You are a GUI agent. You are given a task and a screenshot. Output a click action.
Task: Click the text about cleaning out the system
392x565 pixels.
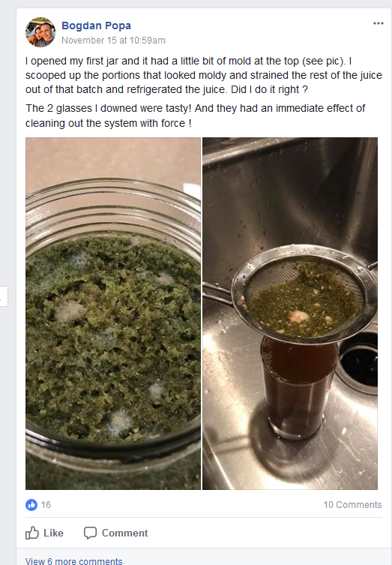coord(195,116)
